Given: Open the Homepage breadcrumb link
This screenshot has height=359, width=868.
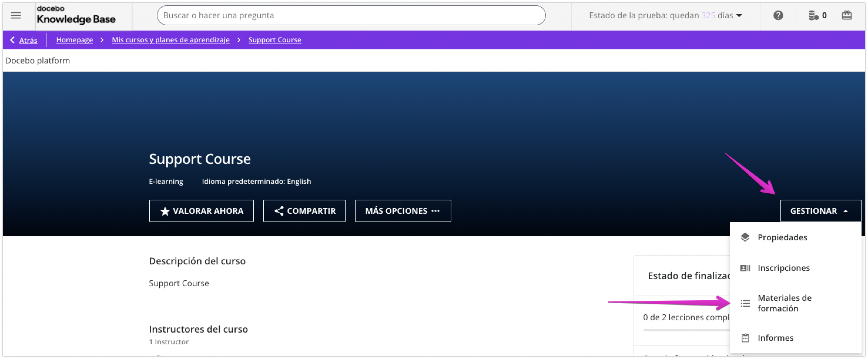Looking at the screenshot, I should pos(74,40).
